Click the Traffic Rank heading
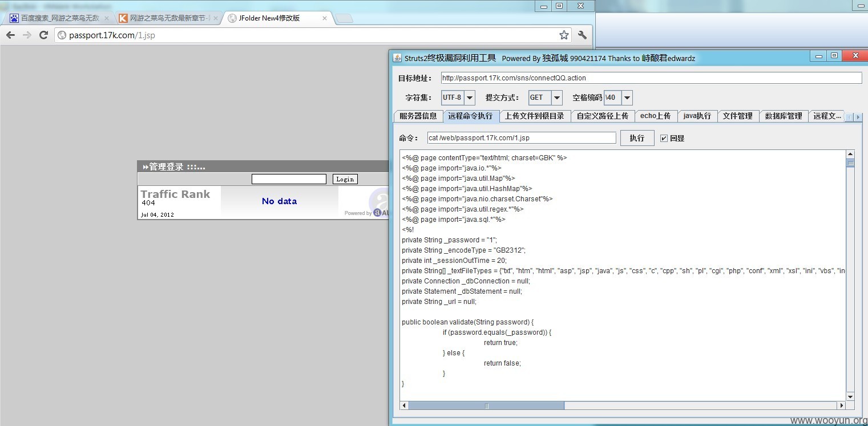 (175, 194)
